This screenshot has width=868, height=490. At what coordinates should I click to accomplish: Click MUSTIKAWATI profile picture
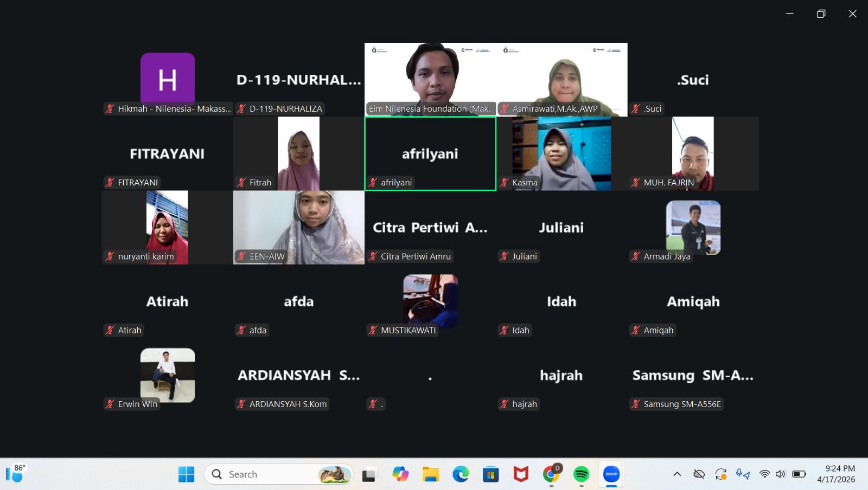pyautogui.click(x=430, y=301)
